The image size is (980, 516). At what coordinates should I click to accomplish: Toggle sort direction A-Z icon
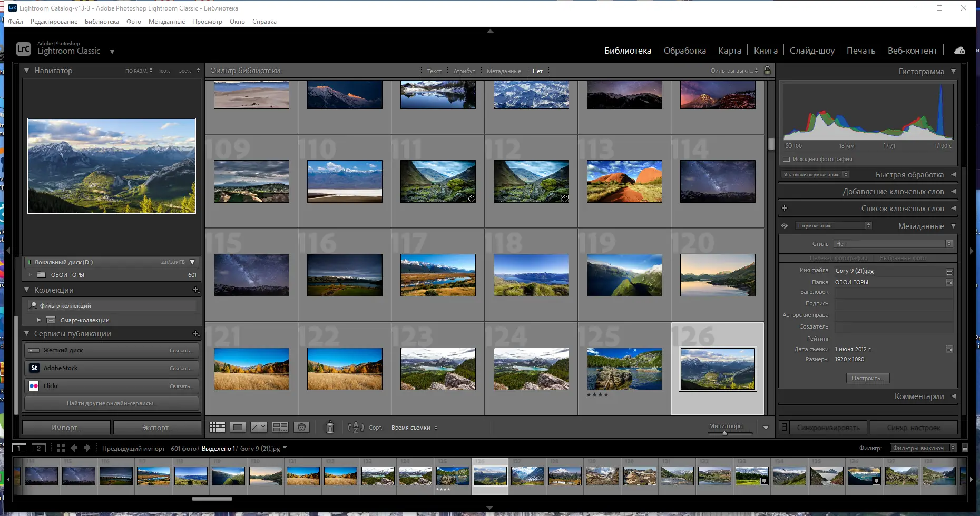tap(356, 428)
